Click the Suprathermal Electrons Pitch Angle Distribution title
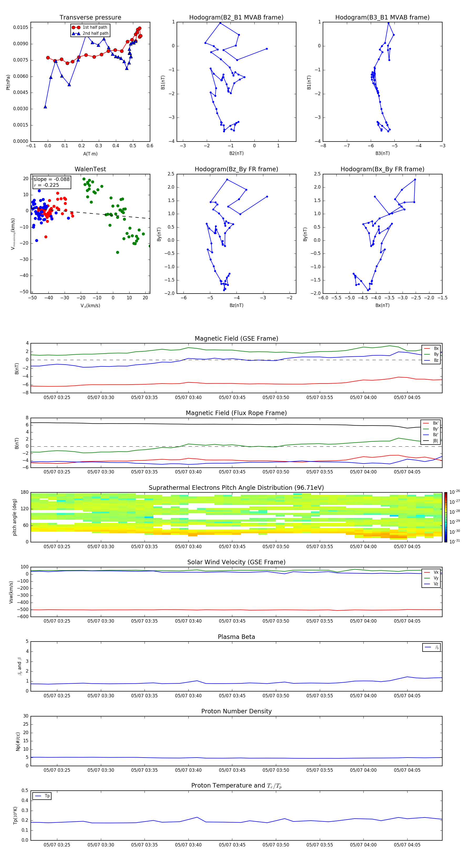 click(x=236, y=488)
